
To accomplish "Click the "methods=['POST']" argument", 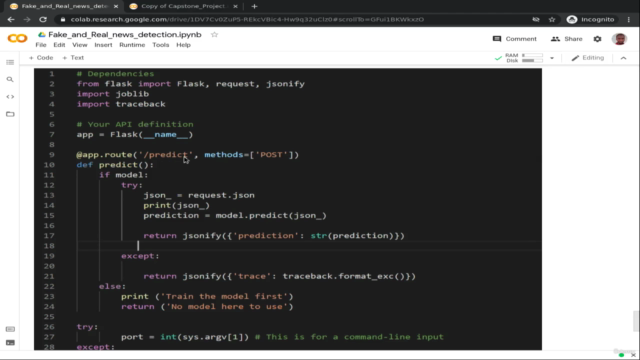I will pos(249,155).
